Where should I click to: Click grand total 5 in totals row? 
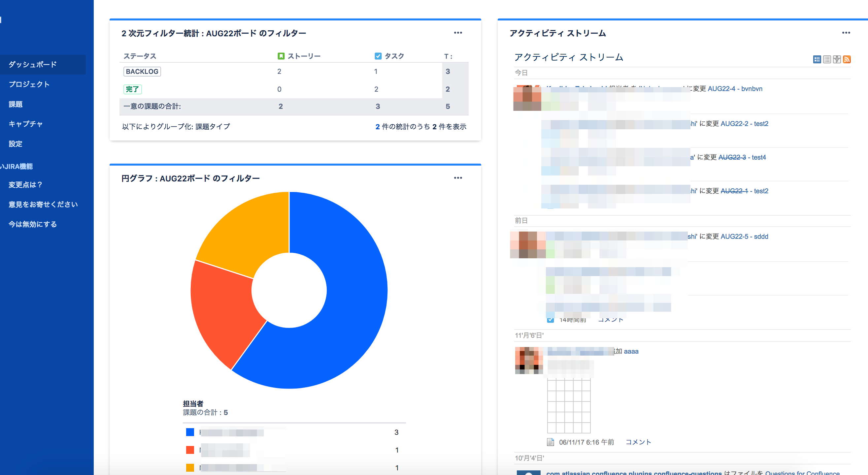448,107
